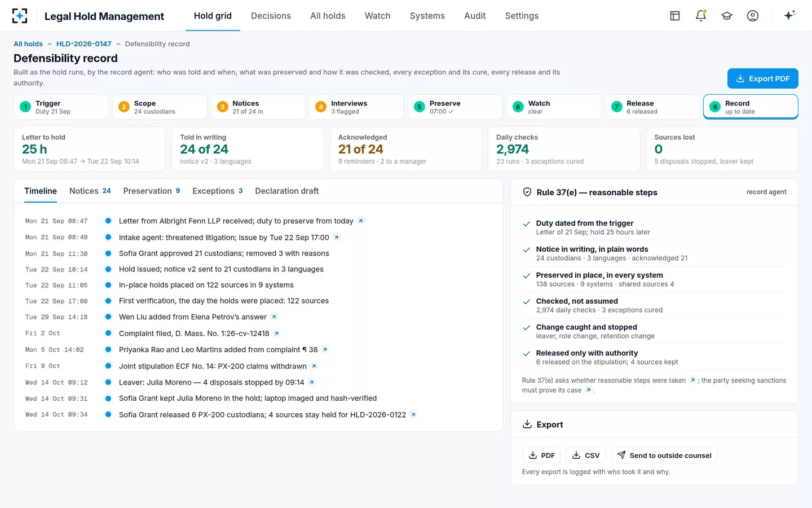This screenshot has width=812, height=508.
Task: Open link icon after Albright Fenn letter entry
Action: click(361, 221)
